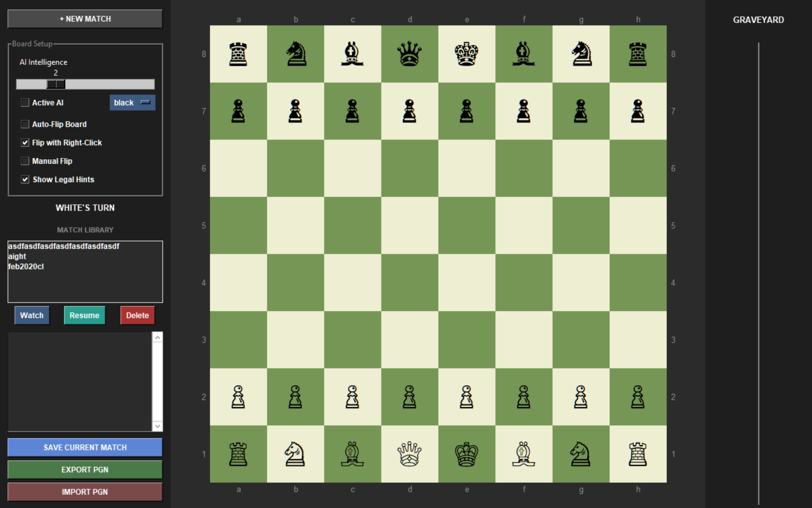
Task: Select the white queen on d1
Action: pos(409,454)
